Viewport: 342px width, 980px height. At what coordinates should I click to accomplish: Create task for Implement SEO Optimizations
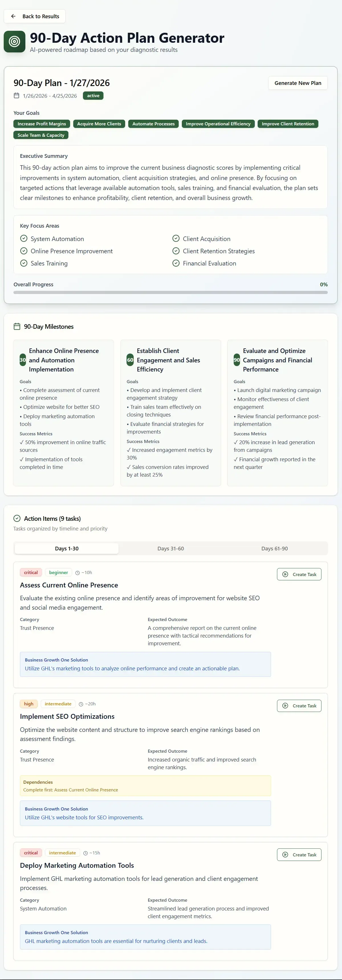pos(299,706)
